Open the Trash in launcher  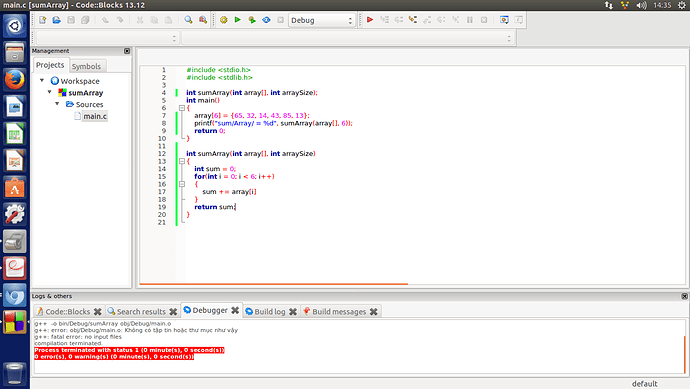click(15, 374)
